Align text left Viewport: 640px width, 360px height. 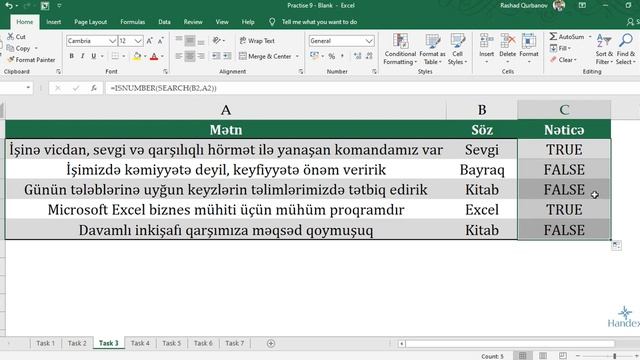point(179,56)
